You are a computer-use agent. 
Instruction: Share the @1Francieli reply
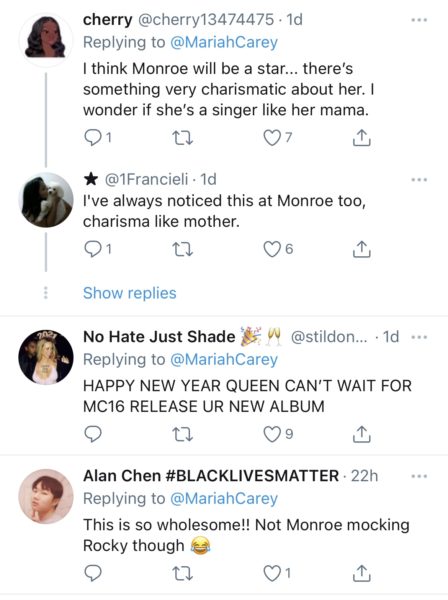[361, 249]
